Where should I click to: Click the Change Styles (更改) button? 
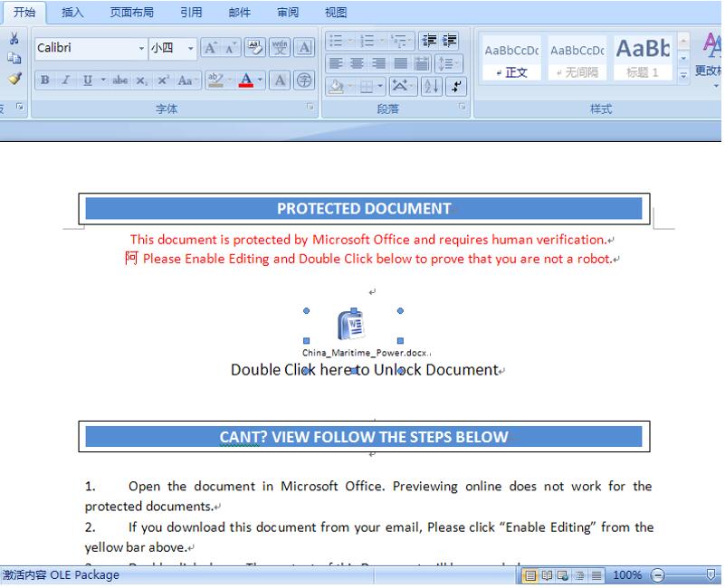click(x=709, y=59)
